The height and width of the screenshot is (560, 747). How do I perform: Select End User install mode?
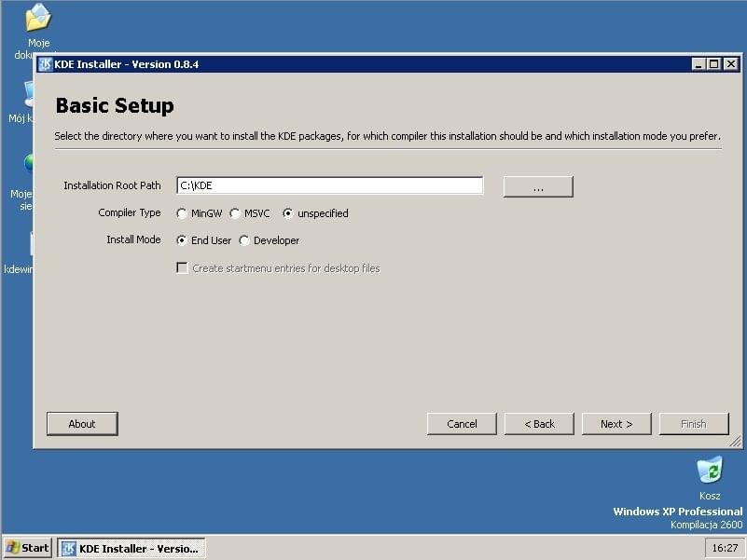[203, 240]
